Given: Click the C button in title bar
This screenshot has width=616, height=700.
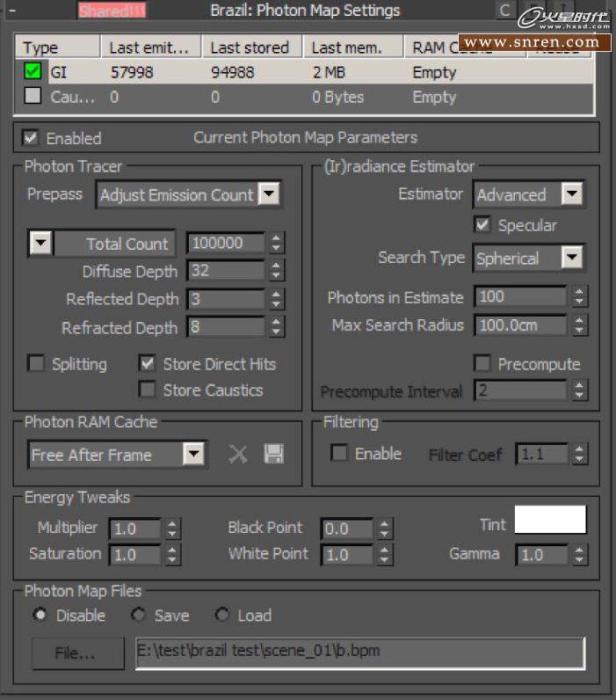Looking at the screenshot, I should (x=505, y=10).
